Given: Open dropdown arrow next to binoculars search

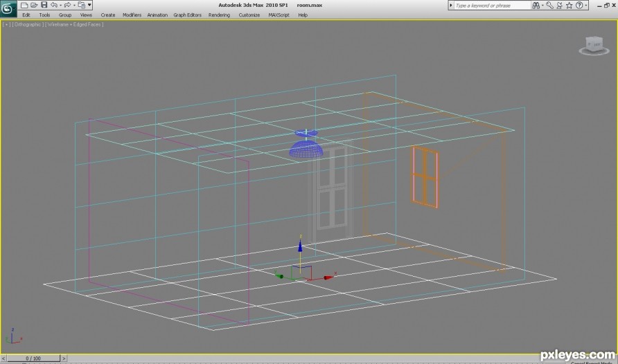Looking at the screenshot, I should pyautogui.click(x=542, y=6).
